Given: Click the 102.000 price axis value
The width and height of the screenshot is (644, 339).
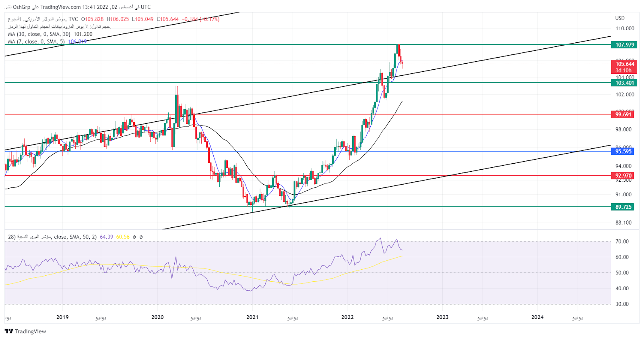Looking at the screenshot, I should pyautogui.click(x=625, y=95).
